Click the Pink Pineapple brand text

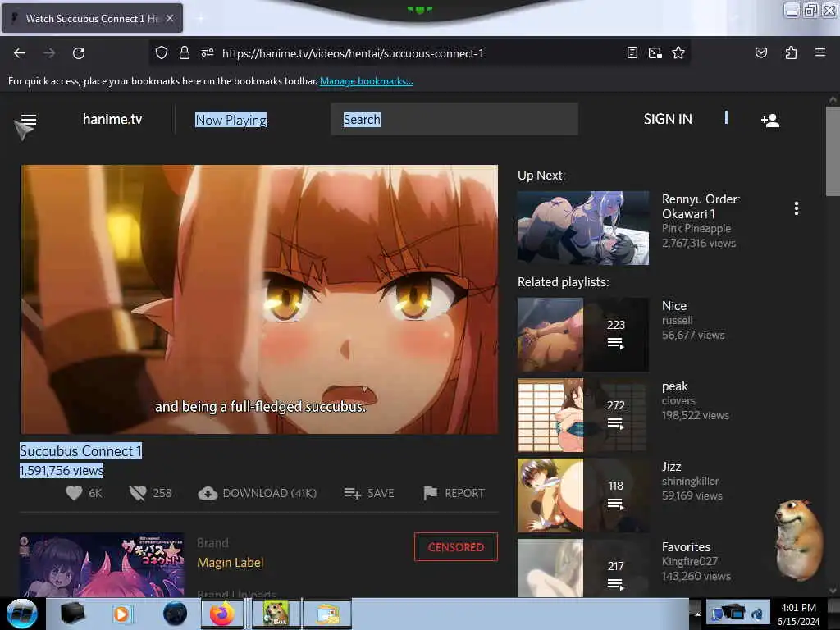(x=696, y=228)
